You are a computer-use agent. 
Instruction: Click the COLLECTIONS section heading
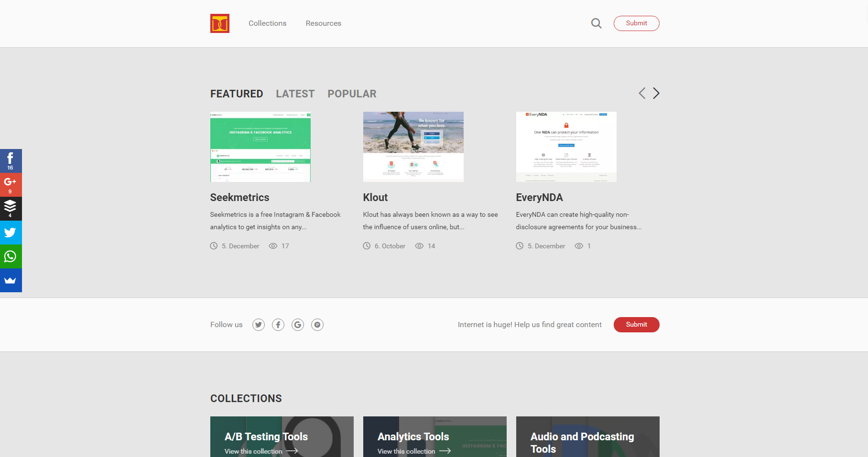click(246, 398)
